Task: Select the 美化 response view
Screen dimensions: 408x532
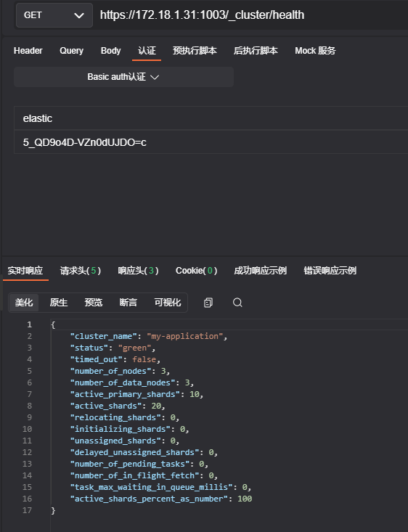Action: pos(24,303)
